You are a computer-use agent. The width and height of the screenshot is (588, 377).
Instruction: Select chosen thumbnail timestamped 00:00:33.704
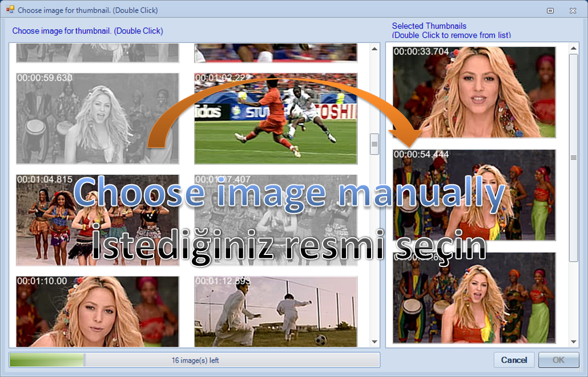(474, 92)
